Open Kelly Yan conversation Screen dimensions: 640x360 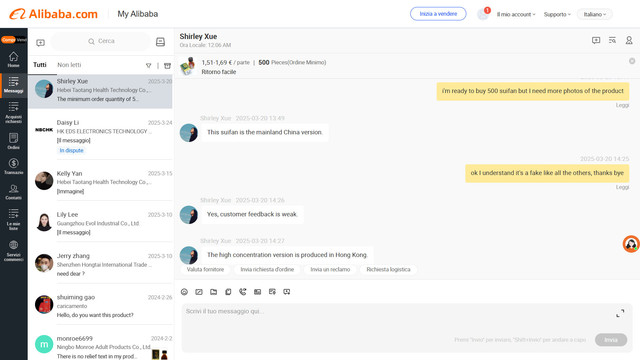100,182
